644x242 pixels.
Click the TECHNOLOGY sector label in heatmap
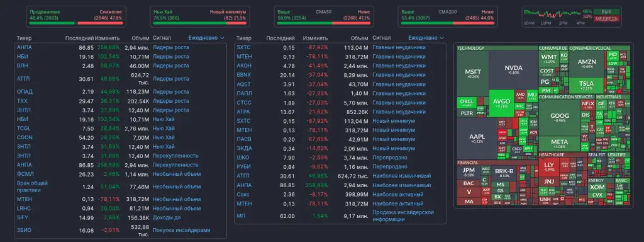[x=470, y=48]
